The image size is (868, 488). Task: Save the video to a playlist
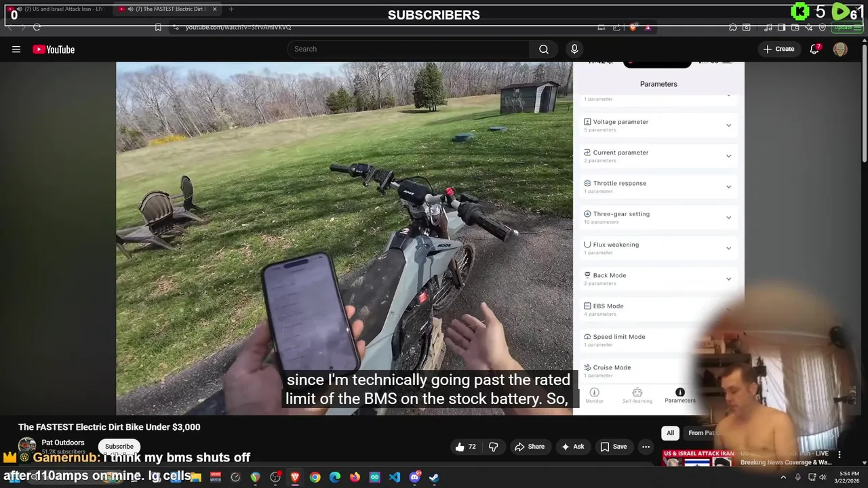[614, 447]
